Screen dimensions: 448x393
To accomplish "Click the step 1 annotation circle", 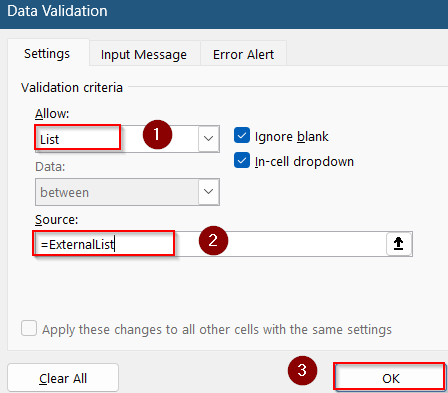I will (157, 135).
